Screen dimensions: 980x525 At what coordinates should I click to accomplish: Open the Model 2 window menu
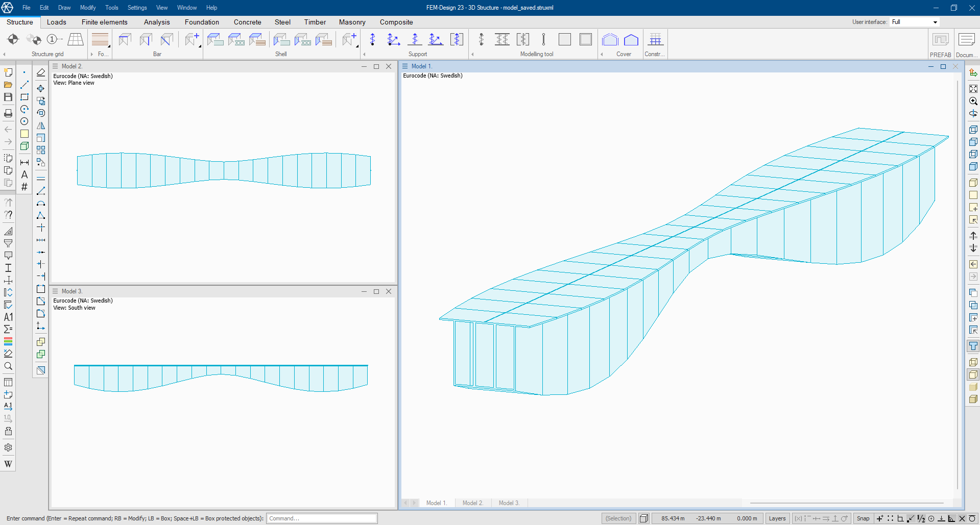(x=56, y=66)
